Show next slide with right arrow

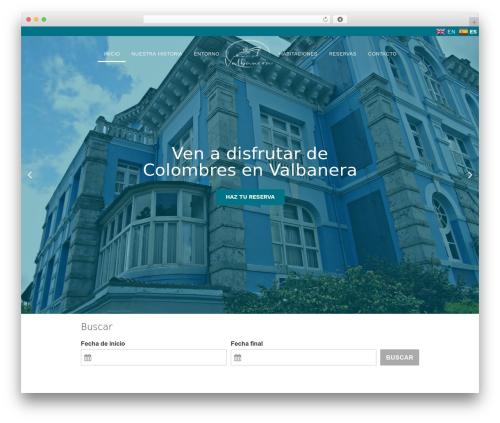point(470,175)
